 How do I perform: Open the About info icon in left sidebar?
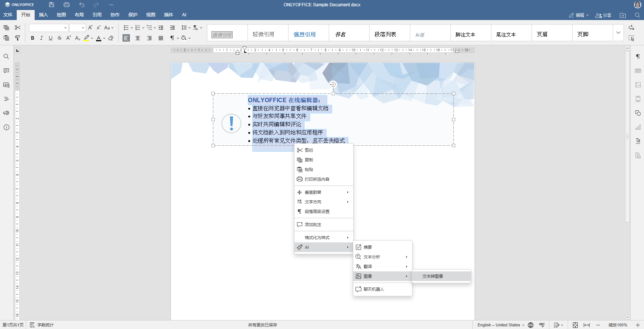[6, 127]
